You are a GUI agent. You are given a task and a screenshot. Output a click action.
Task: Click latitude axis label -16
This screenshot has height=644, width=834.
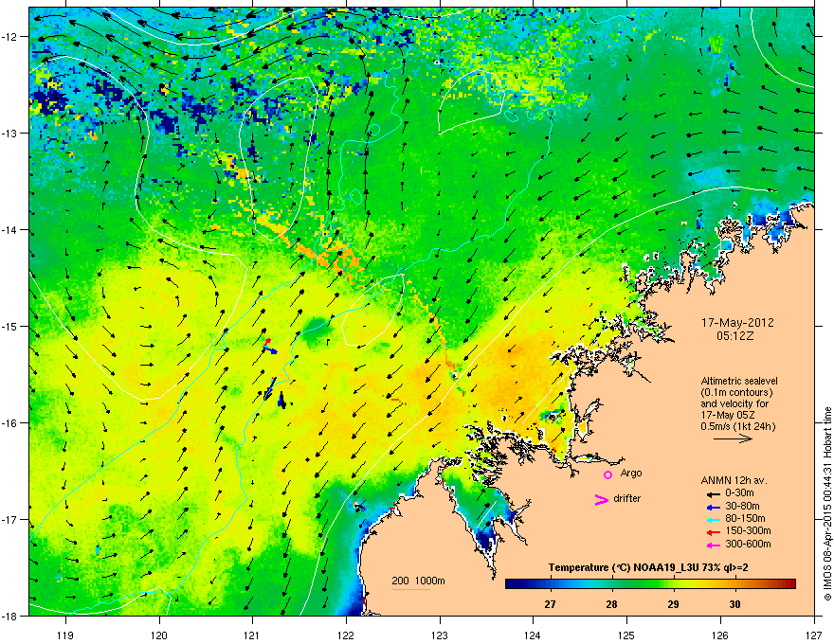(x=9, y=423)
